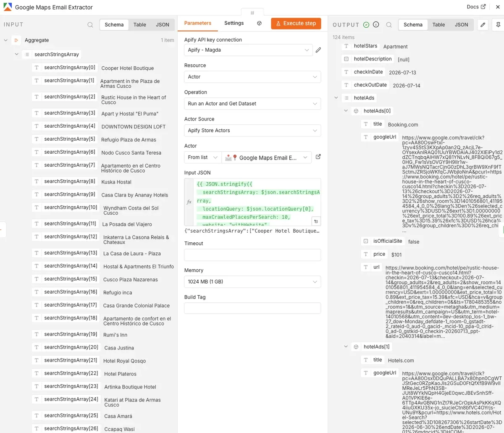
Task: Collapse the searchStringsArray list
Action: [x=17, y=54]
